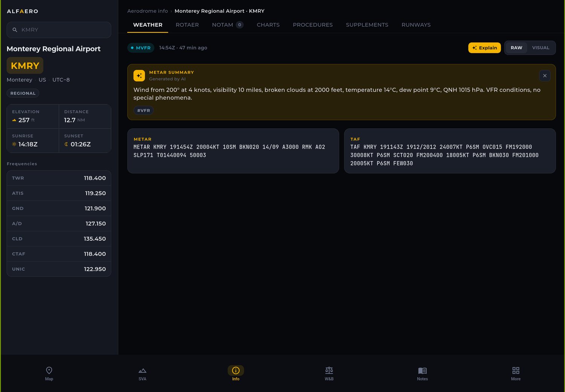This screenshot has height=392, width=565.
Task: Select the Info icon in bottom bar
Action: [x=236, y=371]
